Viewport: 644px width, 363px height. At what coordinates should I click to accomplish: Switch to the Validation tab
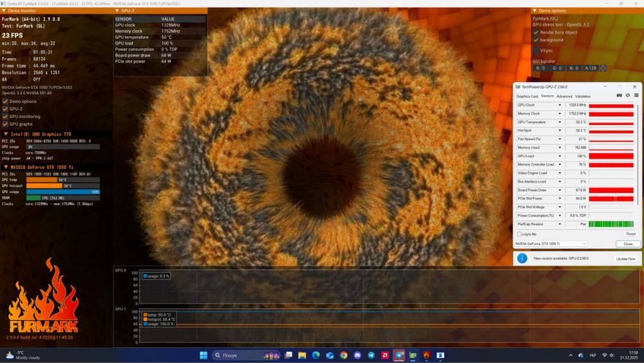[583, 96]
